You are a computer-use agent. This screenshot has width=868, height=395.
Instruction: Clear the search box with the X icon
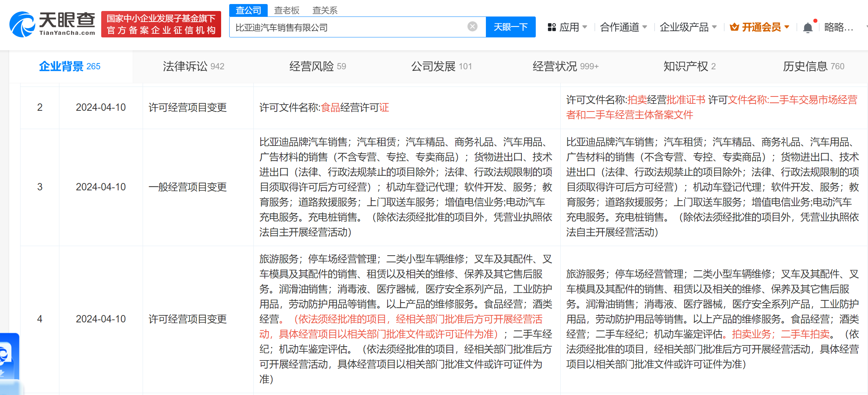tap(472, 26)
